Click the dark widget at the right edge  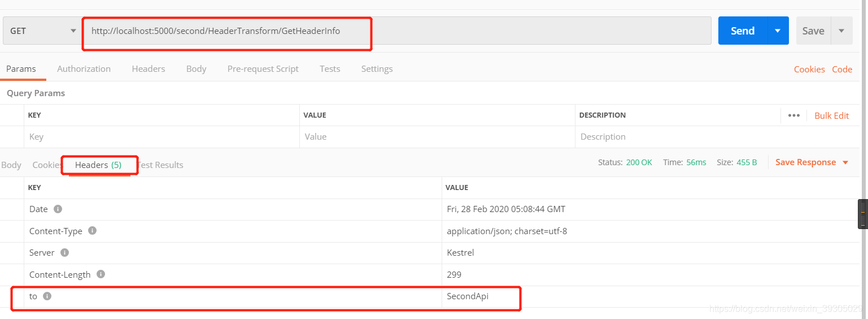click(862, 214)
